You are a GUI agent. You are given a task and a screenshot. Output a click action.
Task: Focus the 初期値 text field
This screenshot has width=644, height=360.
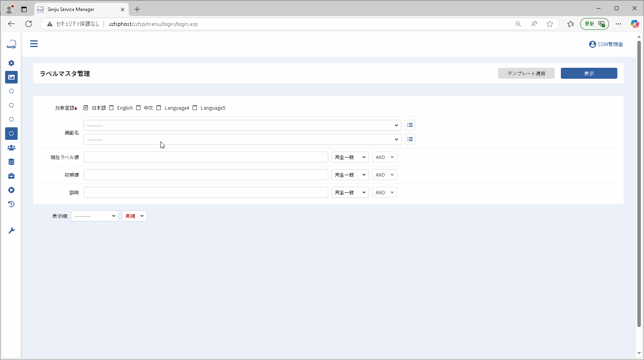(x=206, y=175)
